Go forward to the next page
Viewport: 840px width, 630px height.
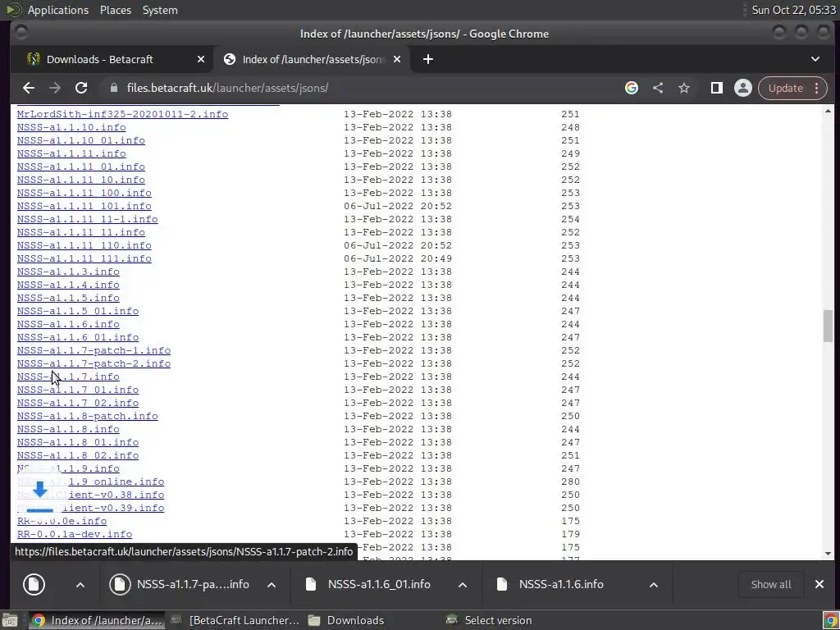55,88
